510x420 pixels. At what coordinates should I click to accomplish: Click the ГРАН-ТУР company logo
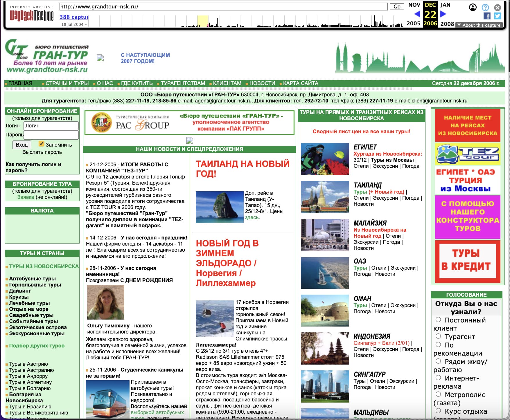(47, 56)
